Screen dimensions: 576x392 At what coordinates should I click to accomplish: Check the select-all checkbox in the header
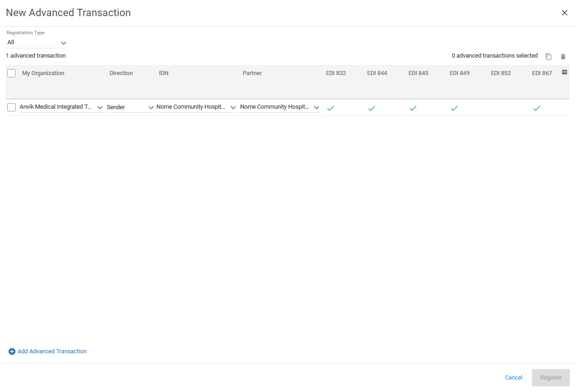(x=11, y=73)
